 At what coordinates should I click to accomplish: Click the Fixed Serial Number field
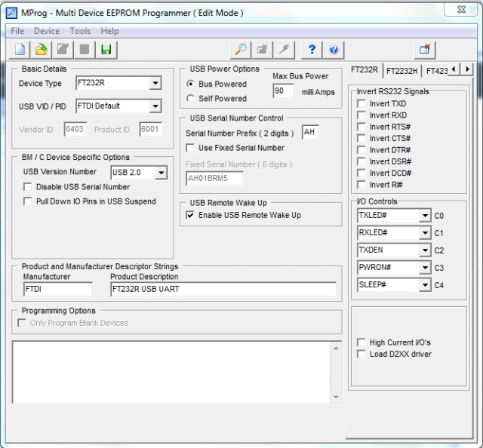click(x=214, y=179)
